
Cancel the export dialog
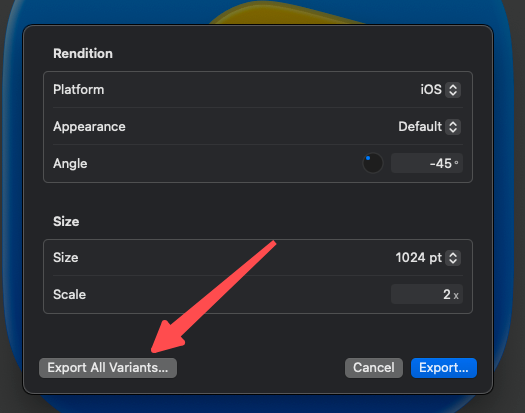374,368
